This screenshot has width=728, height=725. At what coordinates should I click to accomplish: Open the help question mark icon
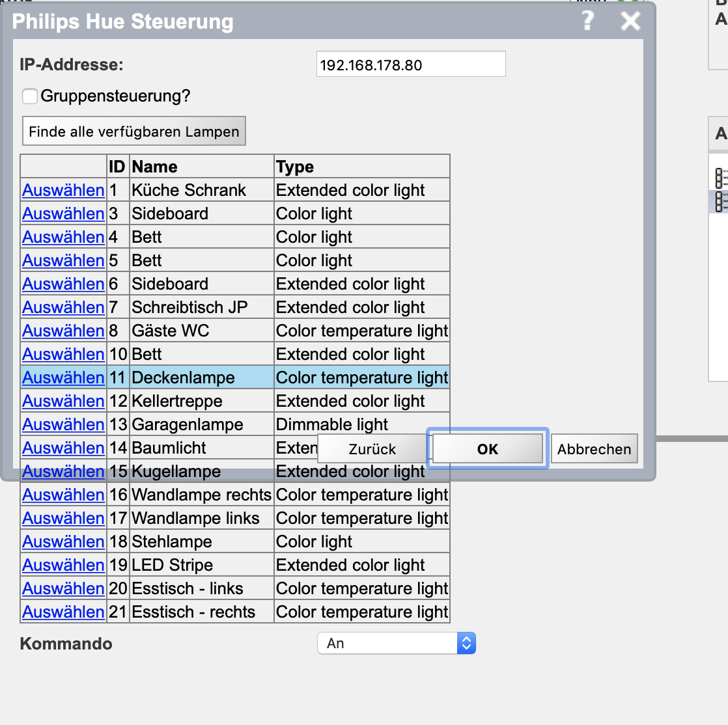[x=588, y=21]
